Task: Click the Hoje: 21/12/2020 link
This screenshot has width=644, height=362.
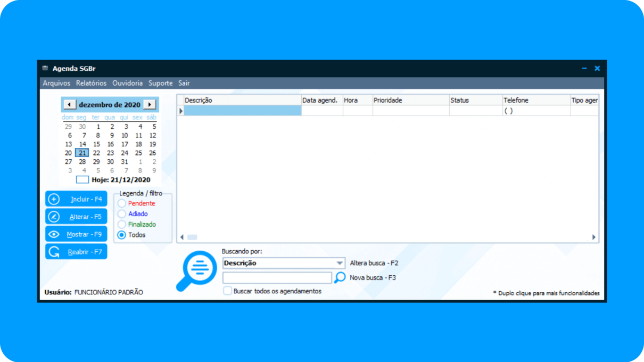Action: pos(121,180)
